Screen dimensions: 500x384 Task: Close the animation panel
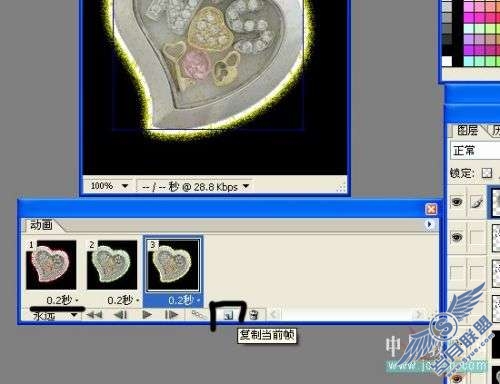pos(431,209)
